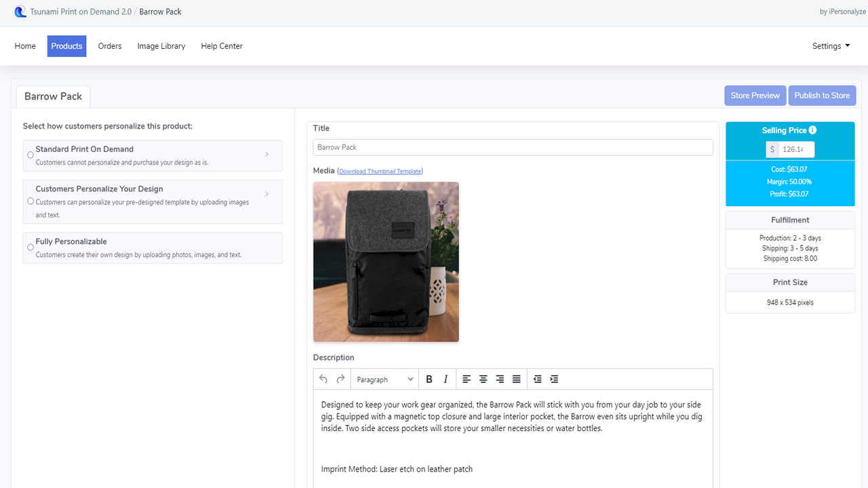Click the 'Profit: $63.07' text
868x488 pixels.
[x=789, y=194]
